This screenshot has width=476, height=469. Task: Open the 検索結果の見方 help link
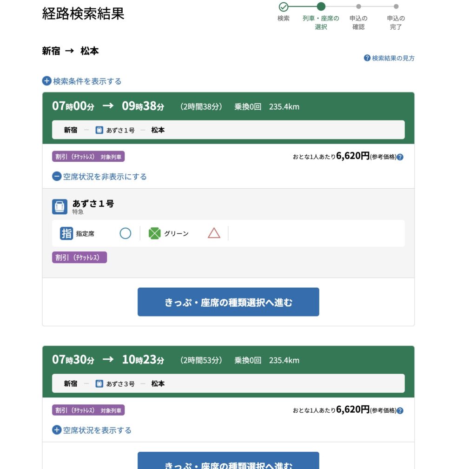click(393, 58)
